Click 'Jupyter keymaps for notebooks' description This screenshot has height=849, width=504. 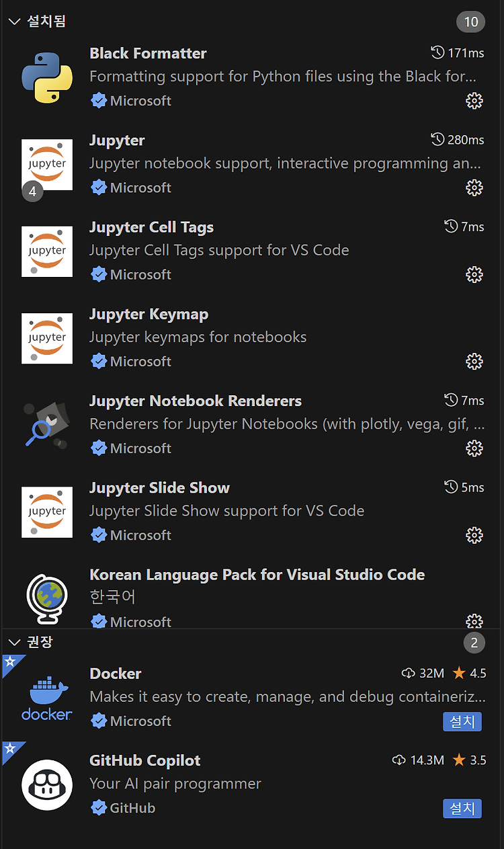(198, 337)
